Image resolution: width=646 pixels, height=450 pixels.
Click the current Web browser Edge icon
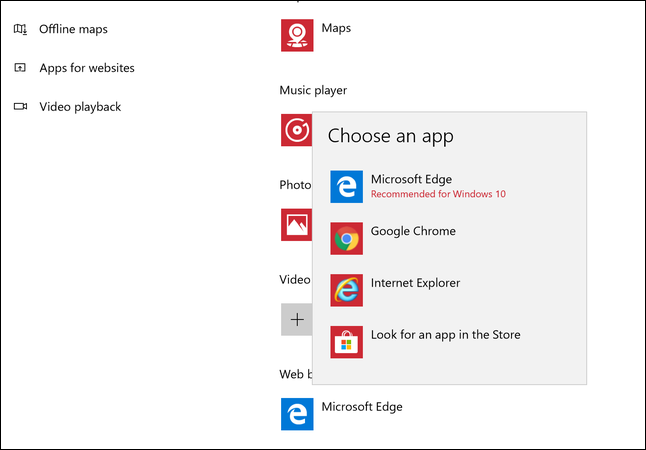tap(296, 414)
